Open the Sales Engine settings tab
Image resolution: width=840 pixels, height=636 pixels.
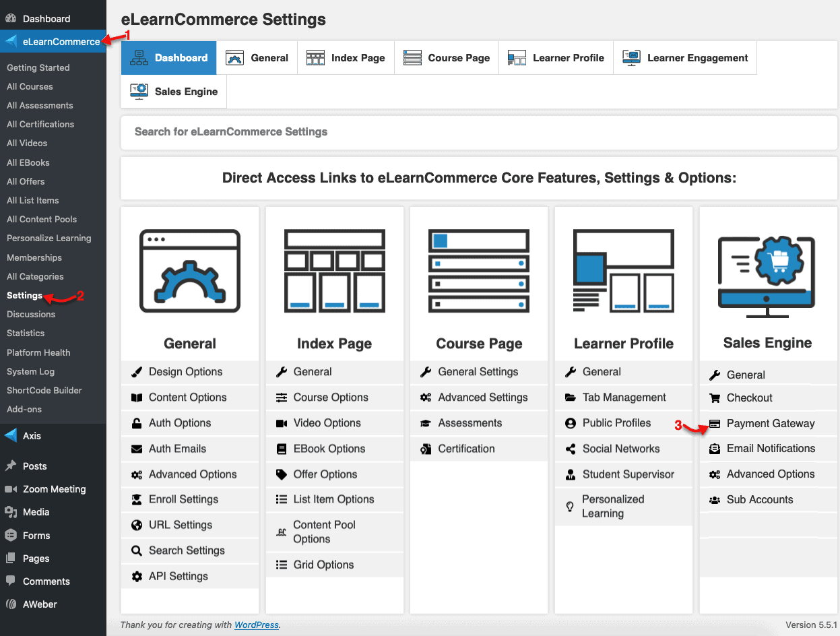pyautogui.click(x=174, y=92)
